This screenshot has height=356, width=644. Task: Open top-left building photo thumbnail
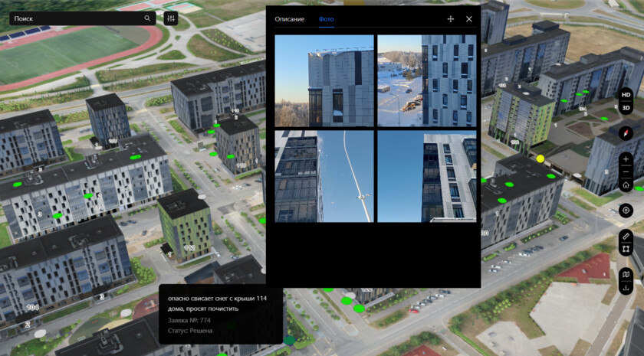324,80
